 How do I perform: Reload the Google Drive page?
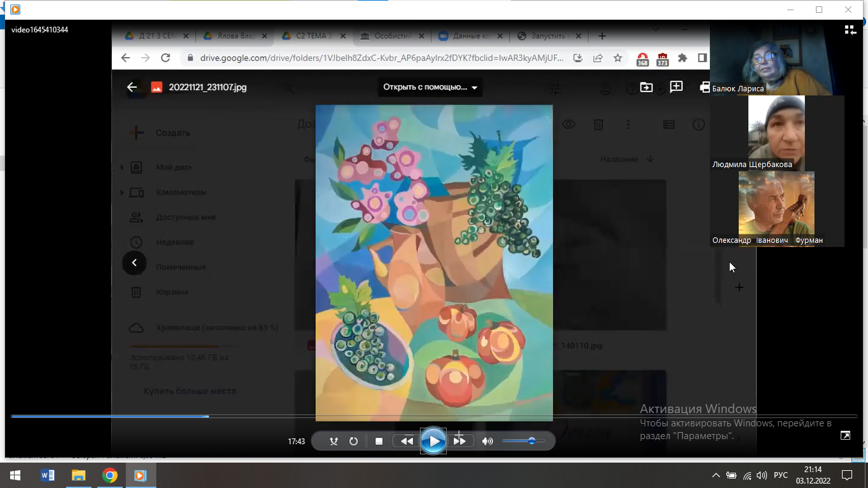coord(166,58)
